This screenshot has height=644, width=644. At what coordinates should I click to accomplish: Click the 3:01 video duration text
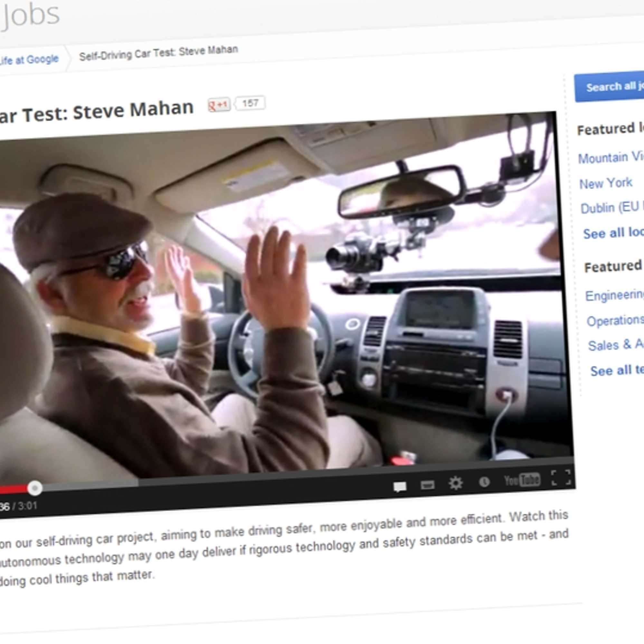(27, 506)
